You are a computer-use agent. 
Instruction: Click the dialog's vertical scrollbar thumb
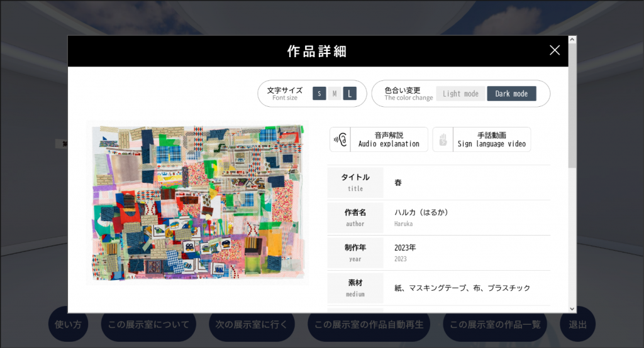[572, 104]
